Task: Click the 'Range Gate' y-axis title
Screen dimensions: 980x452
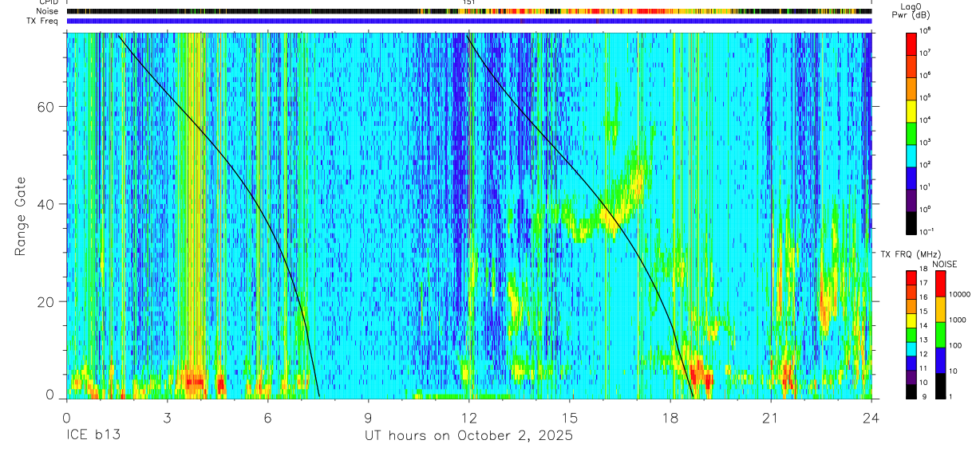Action: 21,217
